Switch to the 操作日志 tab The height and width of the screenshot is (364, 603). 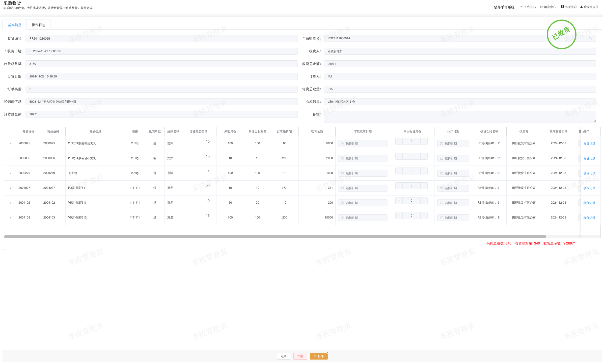point(39,25)
